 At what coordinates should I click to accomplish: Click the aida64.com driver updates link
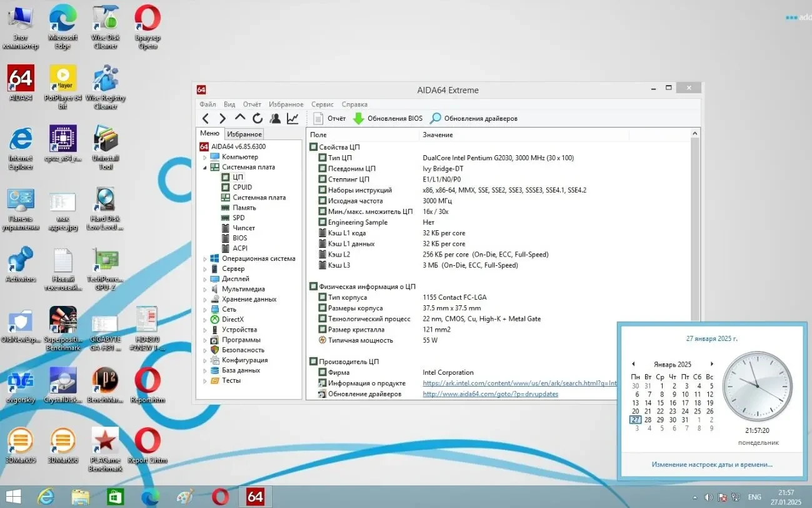490,394
